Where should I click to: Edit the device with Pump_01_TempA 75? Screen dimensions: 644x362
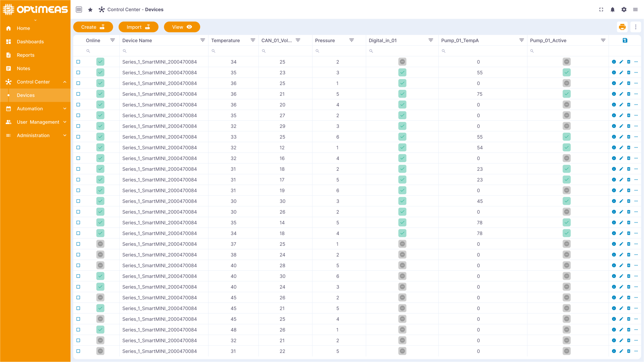[621, 94]
